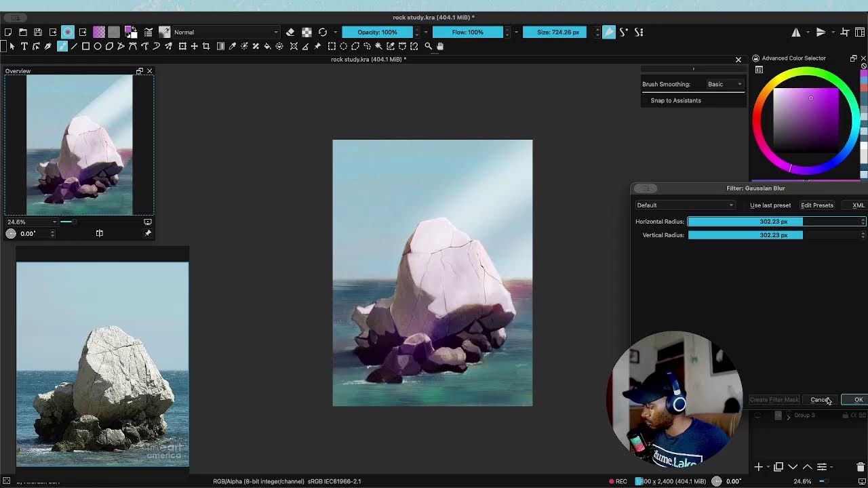Mirror the view from Overview docker
Viewport: 868px width, 488px height.
(100, 233)
